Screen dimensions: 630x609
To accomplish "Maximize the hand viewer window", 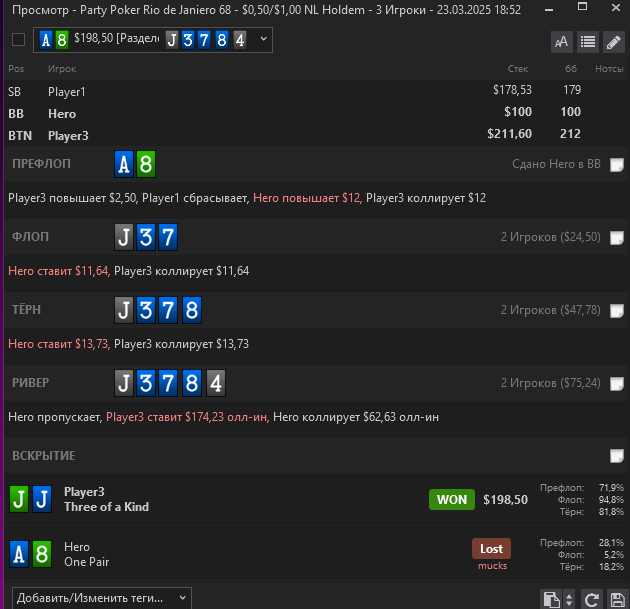I will [x=583, y=6].
